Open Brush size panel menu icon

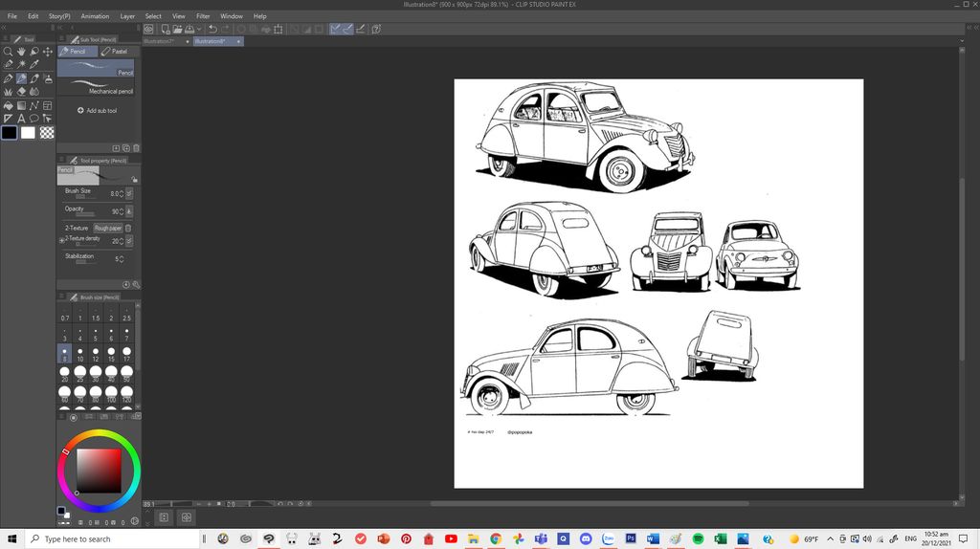pos(61,296)
